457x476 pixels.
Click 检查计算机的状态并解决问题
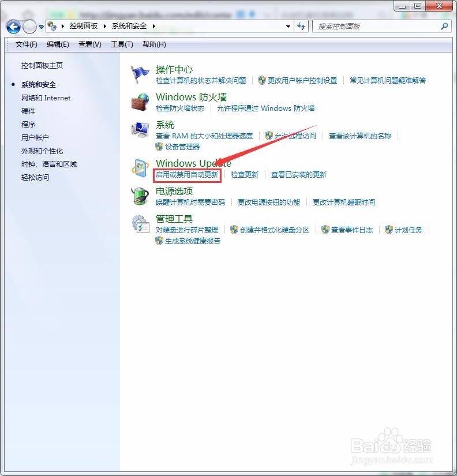coord(201,80)
